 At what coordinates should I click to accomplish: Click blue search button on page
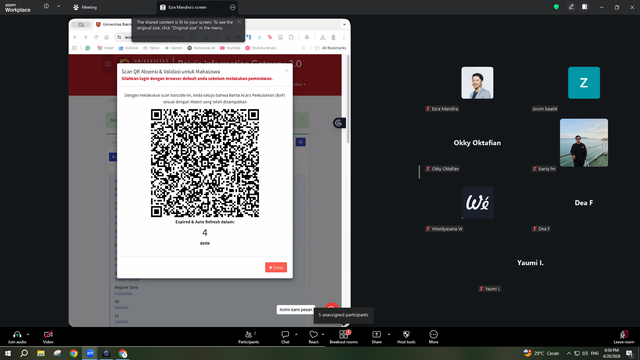pyautogui.click(x=301, y=142)
